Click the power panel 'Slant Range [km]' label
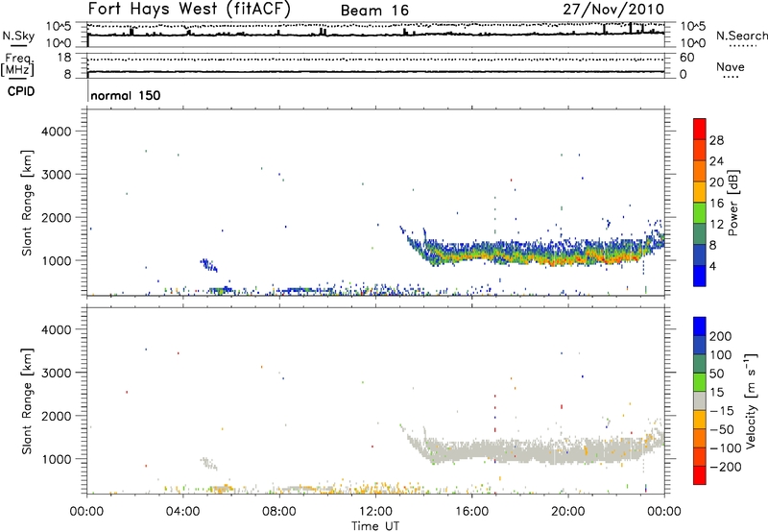 (27, 203)
